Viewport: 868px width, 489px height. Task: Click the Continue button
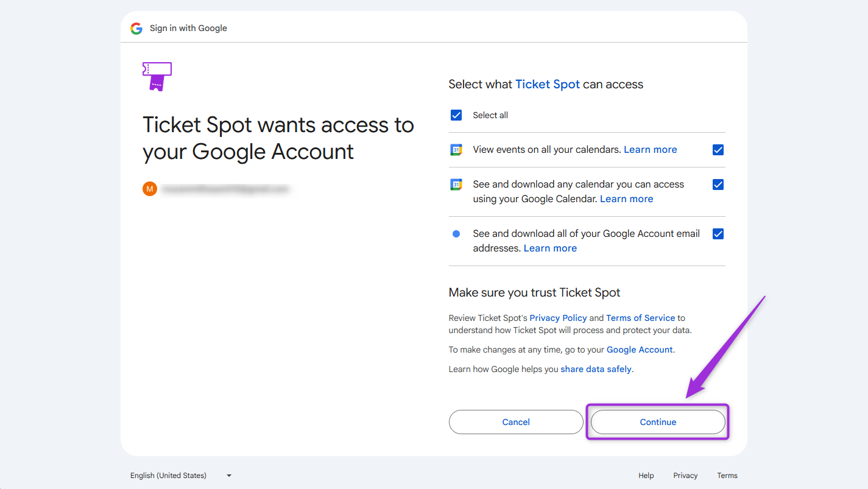(x=658, y=422)
